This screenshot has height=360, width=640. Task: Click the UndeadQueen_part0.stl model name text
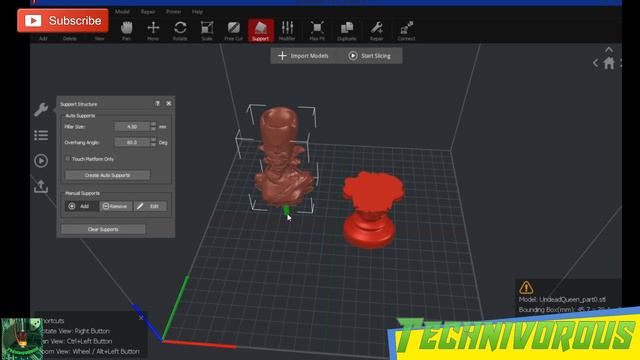[572, 300]
